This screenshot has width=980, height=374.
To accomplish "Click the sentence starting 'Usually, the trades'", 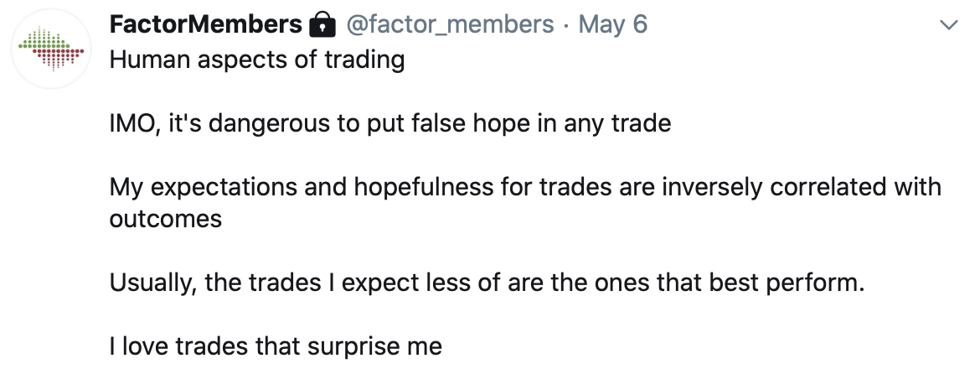I will (x=487, y=283).
